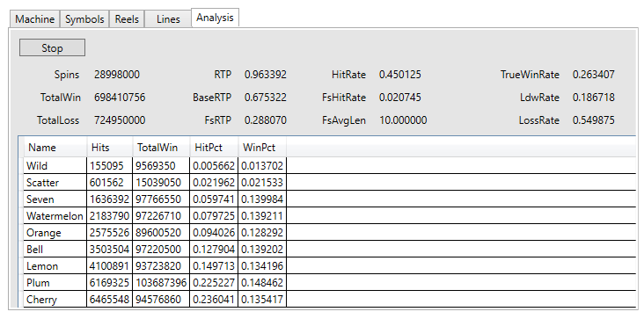
Task: Click Scatter hits value 601562
Action: [110, 183]
